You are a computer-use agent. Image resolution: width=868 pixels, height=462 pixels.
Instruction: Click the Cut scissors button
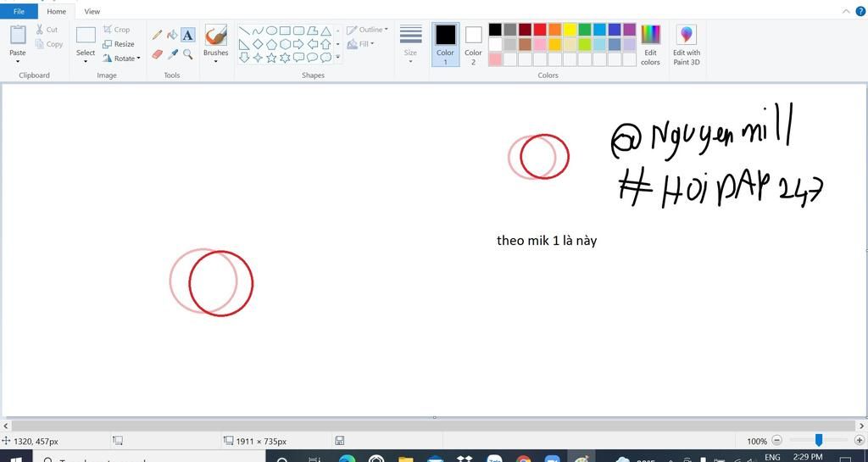[x=47, y=30]
